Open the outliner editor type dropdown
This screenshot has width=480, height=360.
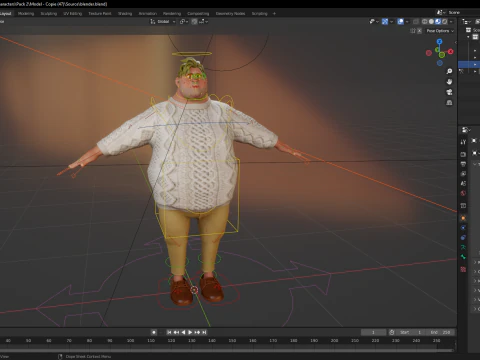[x=466, y=22]
